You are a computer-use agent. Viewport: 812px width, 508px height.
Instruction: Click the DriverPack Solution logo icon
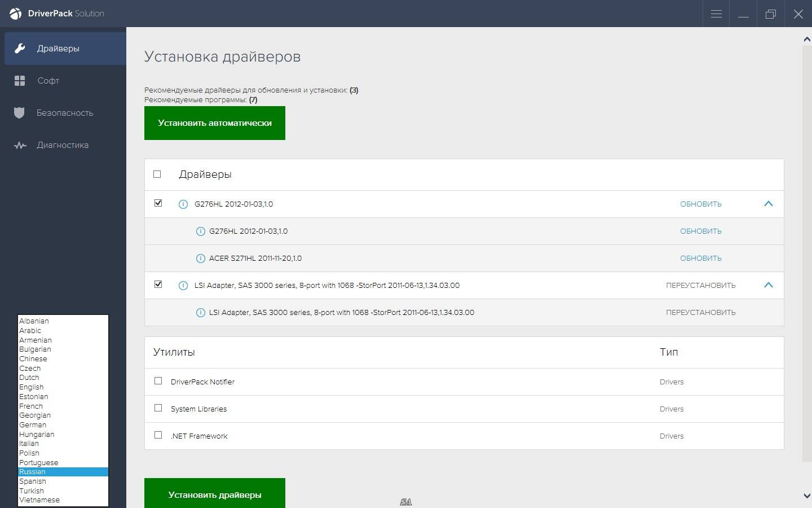15,14
